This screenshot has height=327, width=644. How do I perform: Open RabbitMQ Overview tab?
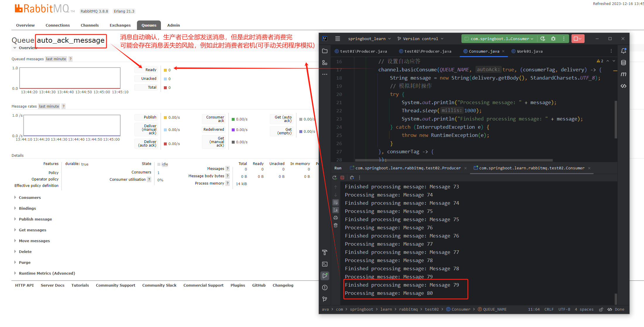(x=25, y=25)
